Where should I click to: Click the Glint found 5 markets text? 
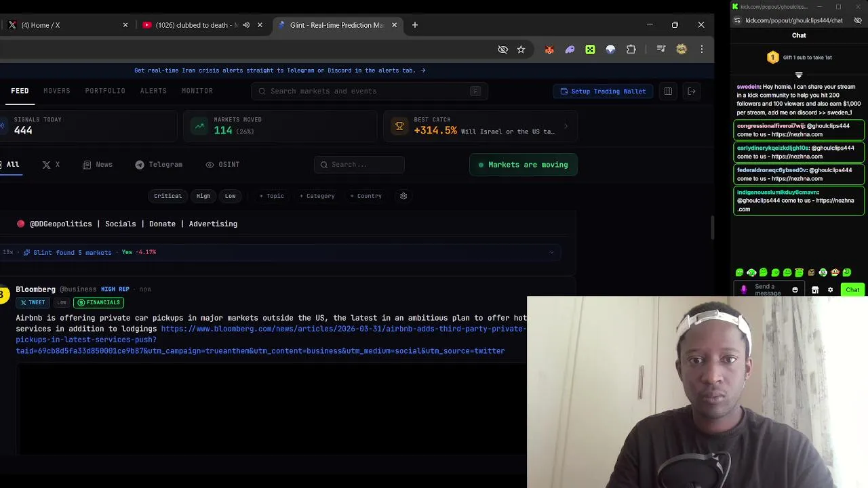tap(73, 252)
